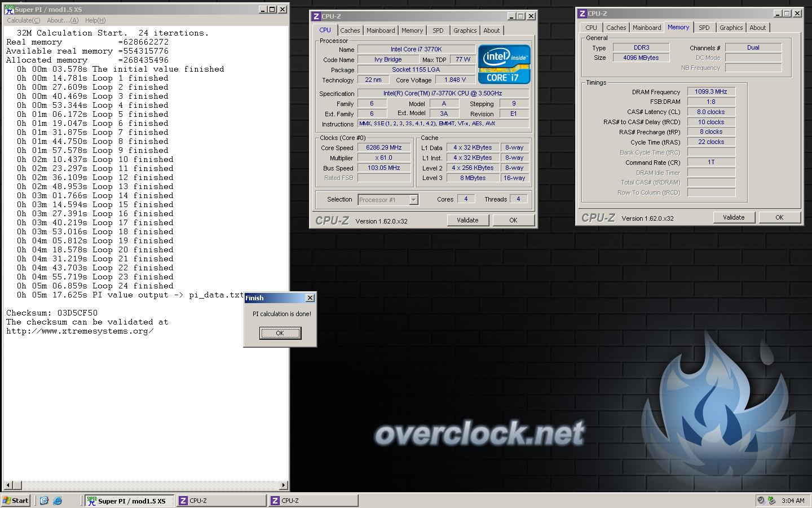Open the Calculate menu in Super PI
This screenshot has width=812, height=508.
coord(23,20)
